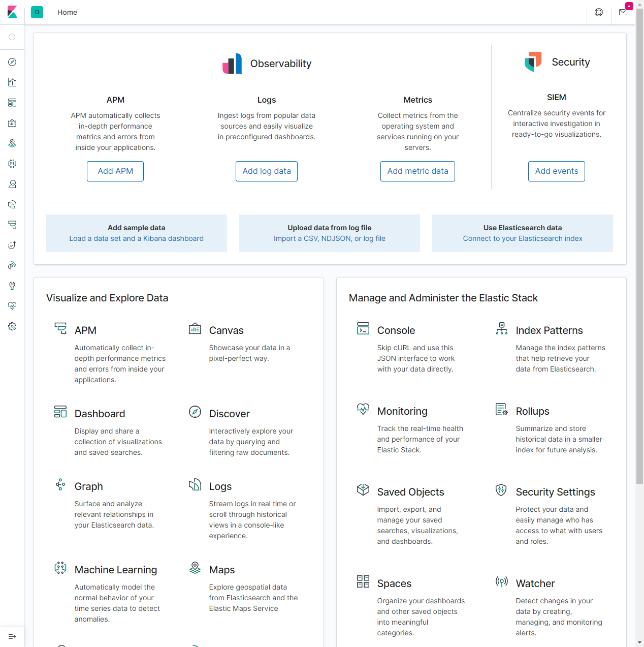The height and width of the screenshot is (647, 644).
Task: Open the help menu icon
Action: coord(599,12)
